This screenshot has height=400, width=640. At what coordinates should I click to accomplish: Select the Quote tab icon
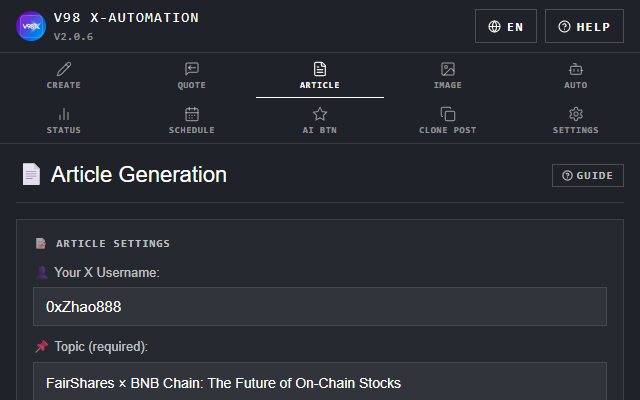tap(192, 69)
